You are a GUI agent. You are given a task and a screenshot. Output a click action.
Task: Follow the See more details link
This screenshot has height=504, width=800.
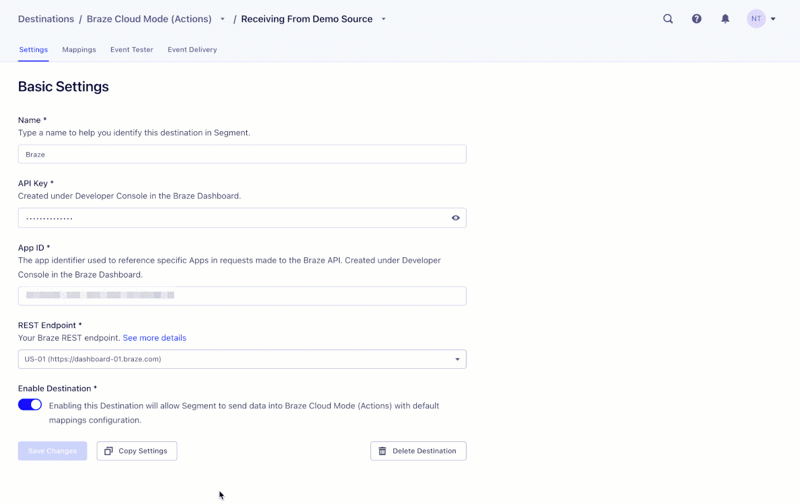(x=155, y=338)
